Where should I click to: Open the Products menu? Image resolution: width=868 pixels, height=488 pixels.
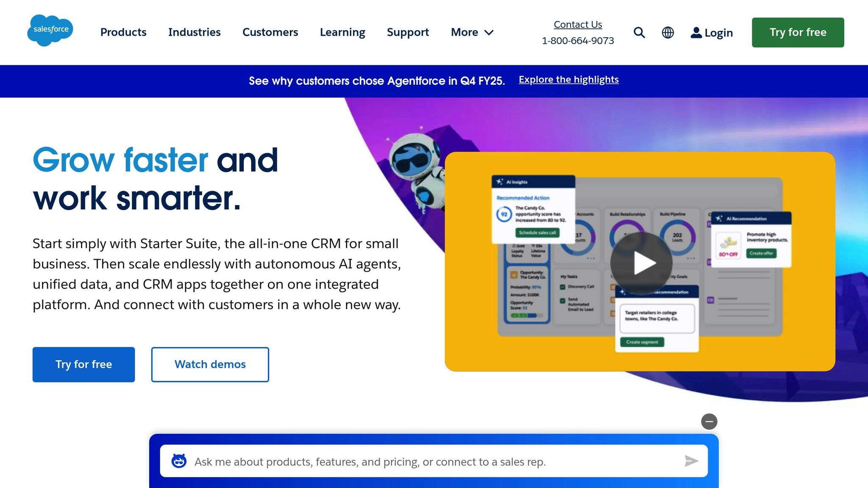123,32
